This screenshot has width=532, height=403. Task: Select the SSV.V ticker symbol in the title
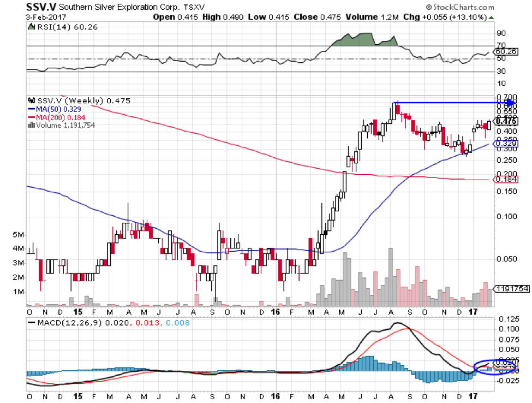41,7
